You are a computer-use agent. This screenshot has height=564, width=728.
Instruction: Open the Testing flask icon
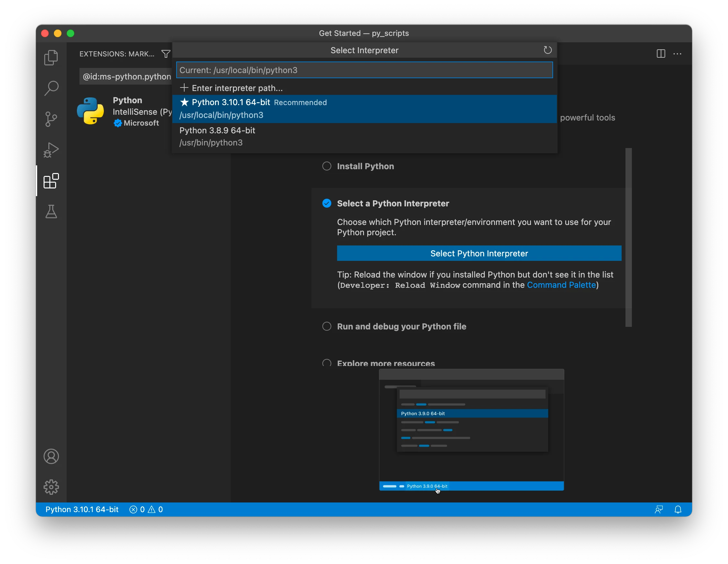[x=51, y=212]
